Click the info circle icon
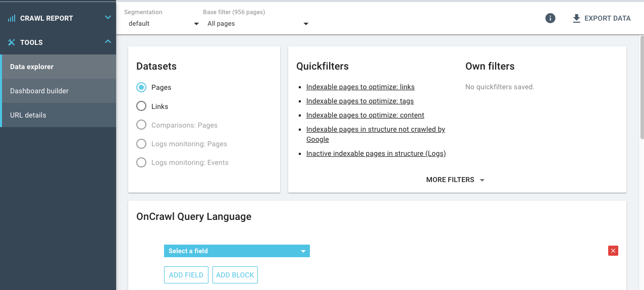 [x=550, y=18]
